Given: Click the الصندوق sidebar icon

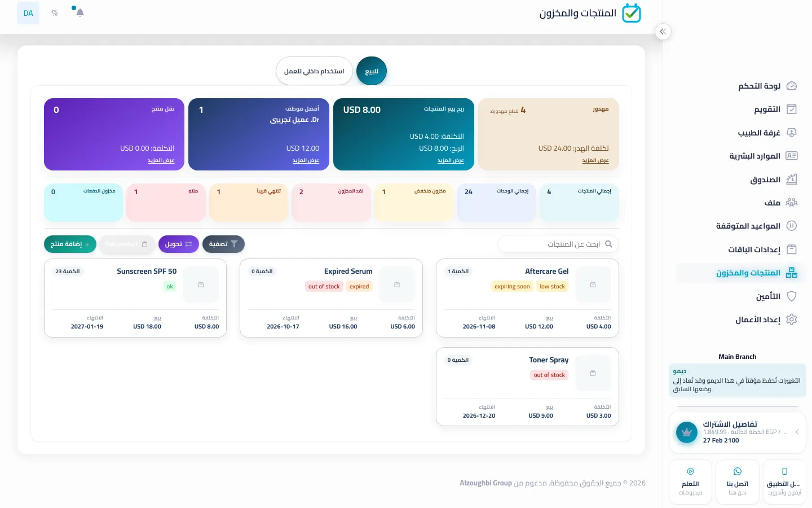Looking at the screenshot, I should [x=792, y=179].
